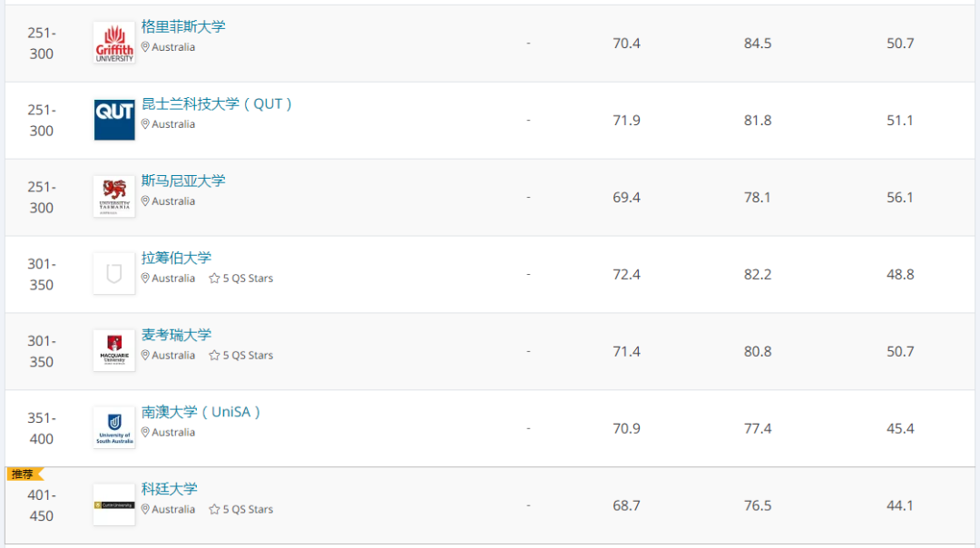Open the 格里菲斯大学 university link

pyautogui.click(x=183, y=27)
